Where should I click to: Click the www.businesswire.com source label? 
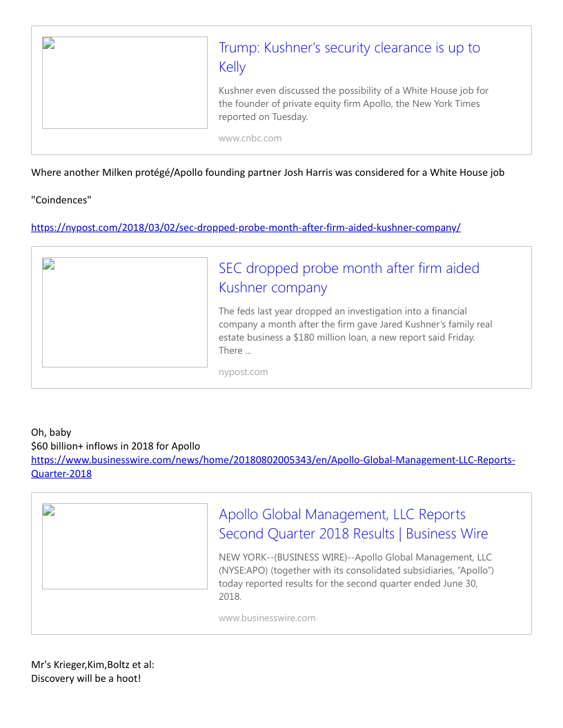pyautogui.click(x=267, y=618)
